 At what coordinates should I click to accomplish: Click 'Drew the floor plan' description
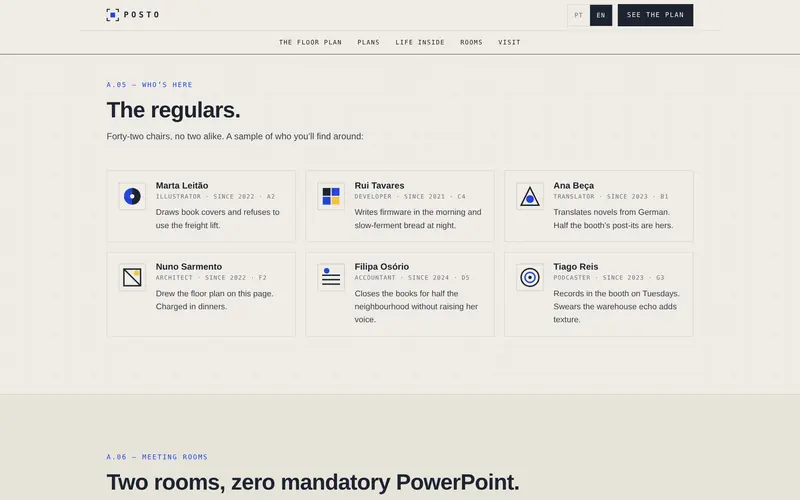pyautogui.click(x=214, y=300)
